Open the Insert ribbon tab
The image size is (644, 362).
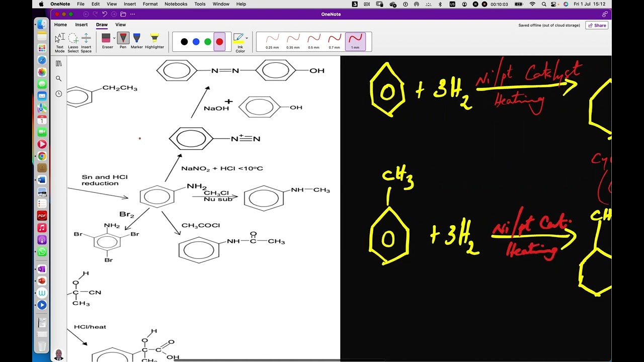pyautogui.click(x=82, y=25)
